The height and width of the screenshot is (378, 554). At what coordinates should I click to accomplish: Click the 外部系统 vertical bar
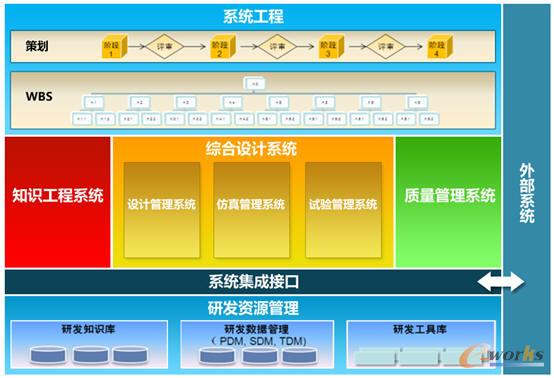pyautogui.click(x=526, y=189)
